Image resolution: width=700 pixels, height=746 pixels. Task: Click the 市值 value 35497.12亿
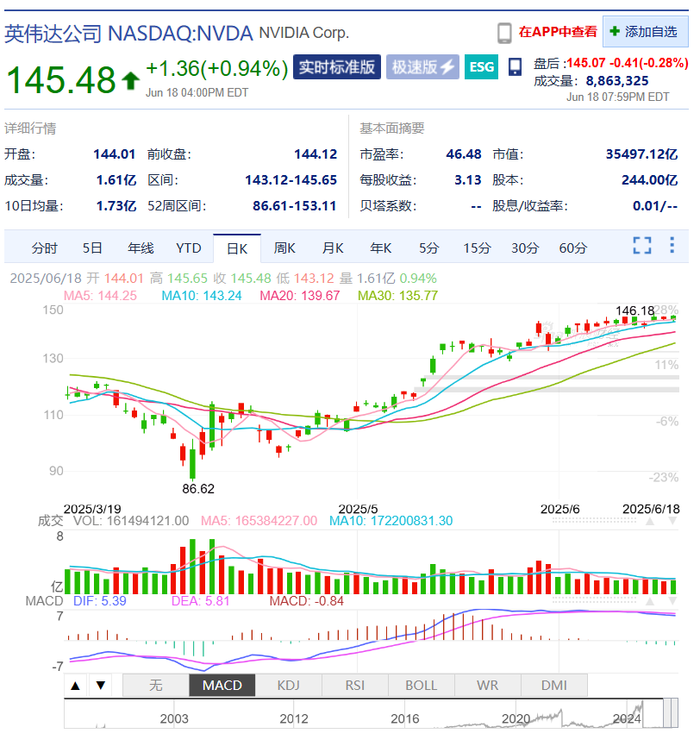tap(641, 154)
